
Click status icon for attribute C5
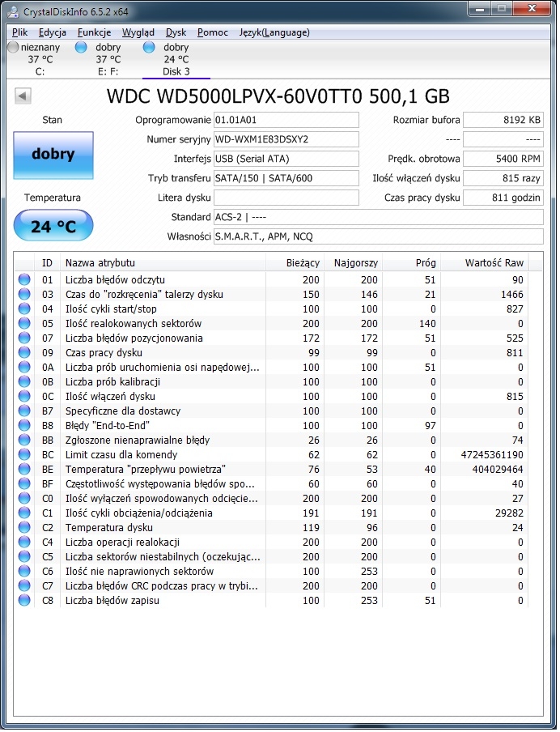coord(23,556)
